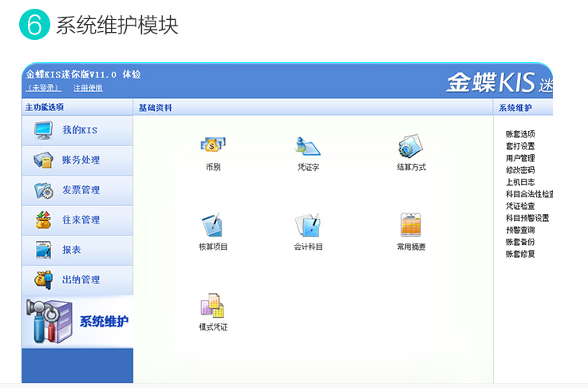The width and height of the screenshot is (588, 388).
Task: Open the 凭证字 voucher word icon
Action: (x=308, y=146)
